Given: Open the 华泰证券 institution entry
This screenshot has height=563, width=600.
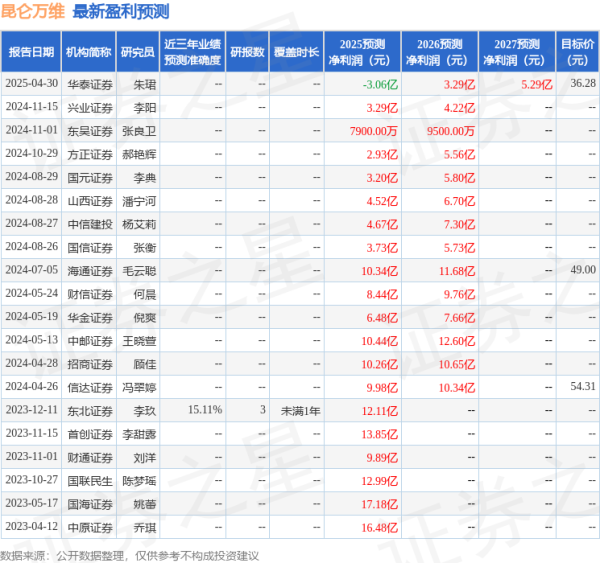Looking at the screenshot, I should click(x=88, y=84).
